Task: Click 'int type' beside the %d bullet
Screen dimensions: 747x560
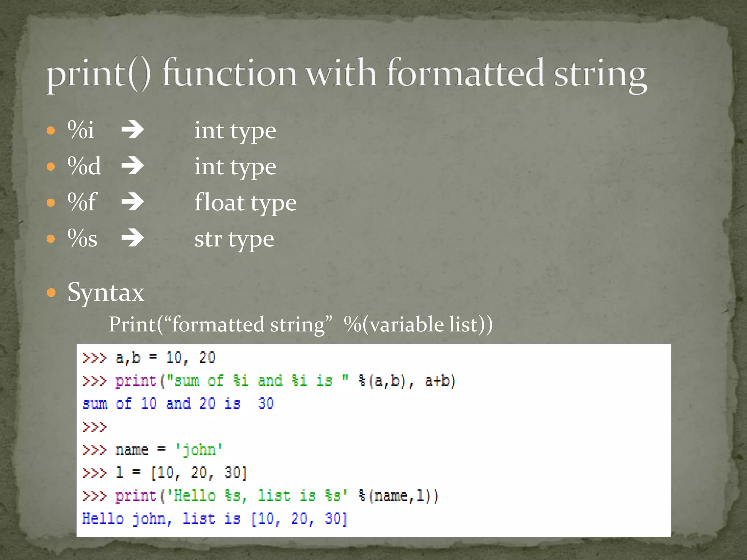Action: click(235, 167)
